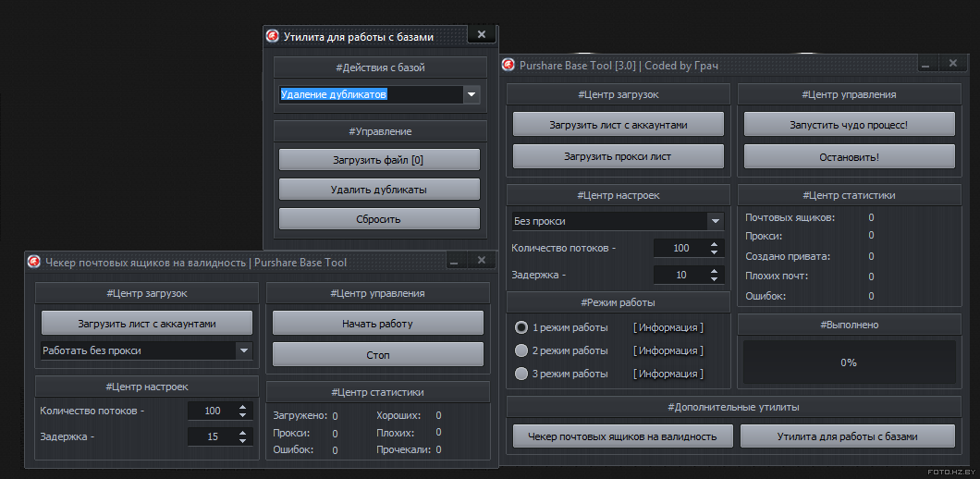Click app logo icon in Утилита для работы с базами title bar

[273, 36]
